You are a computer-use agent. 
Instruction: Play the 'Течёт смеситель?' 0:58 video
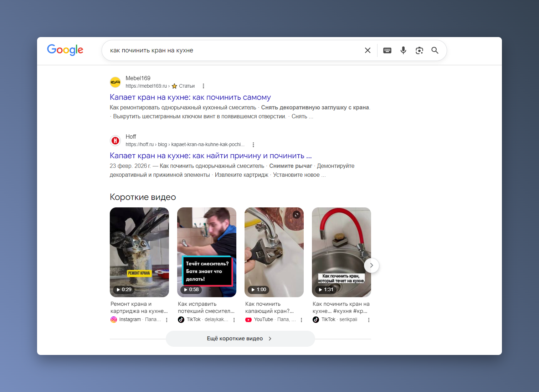click(207, 252)
